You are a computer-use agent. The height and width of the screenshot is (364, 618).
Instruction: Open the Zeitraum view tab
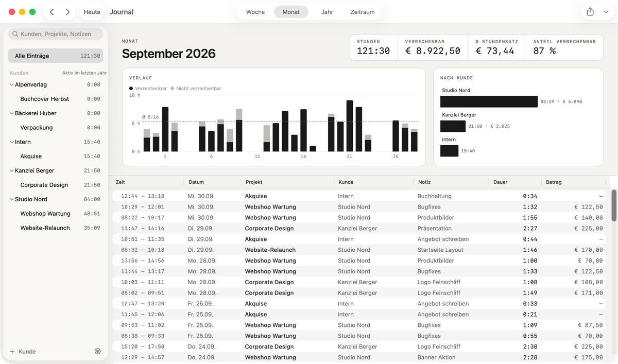click(363, 12)
